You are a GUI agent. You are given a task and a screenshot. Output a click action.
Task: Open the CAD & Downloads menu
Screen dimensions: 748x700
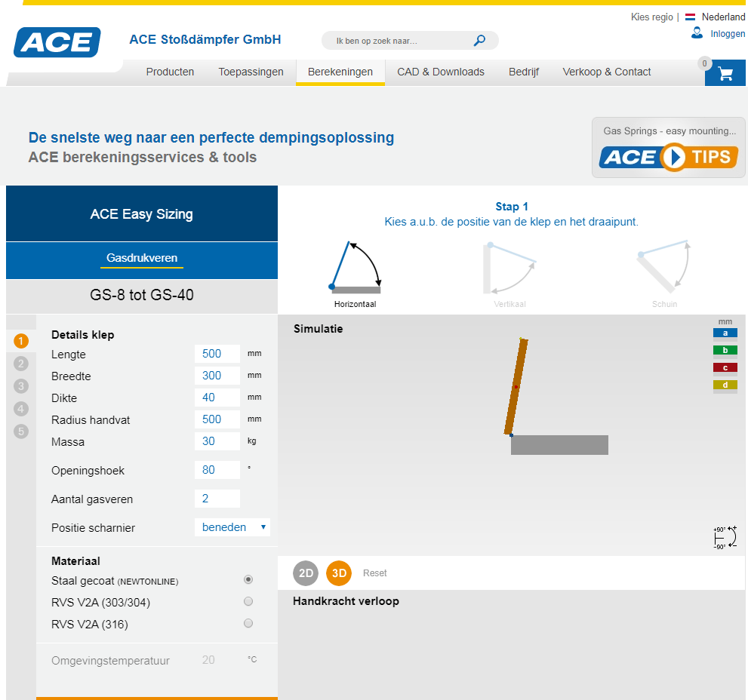coord(441,72)
